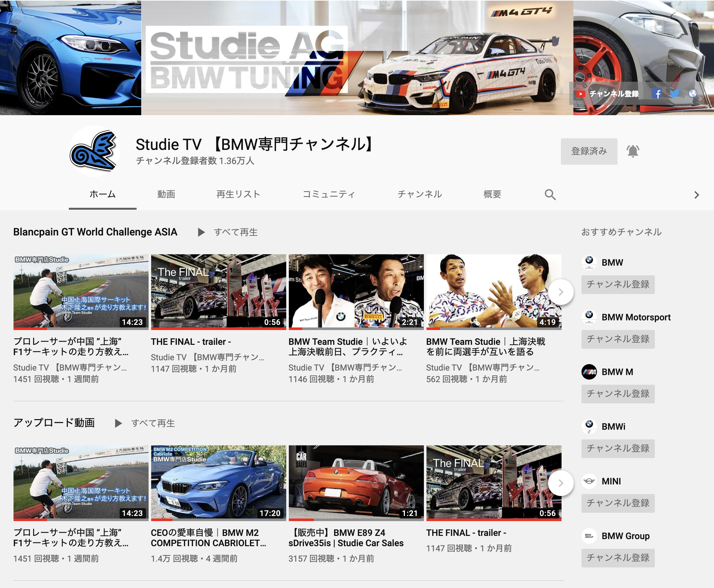This screenshot has width=714, height=588.
Task: Open the 4:19 two drivers talking thumbnail
Action: 494,292
